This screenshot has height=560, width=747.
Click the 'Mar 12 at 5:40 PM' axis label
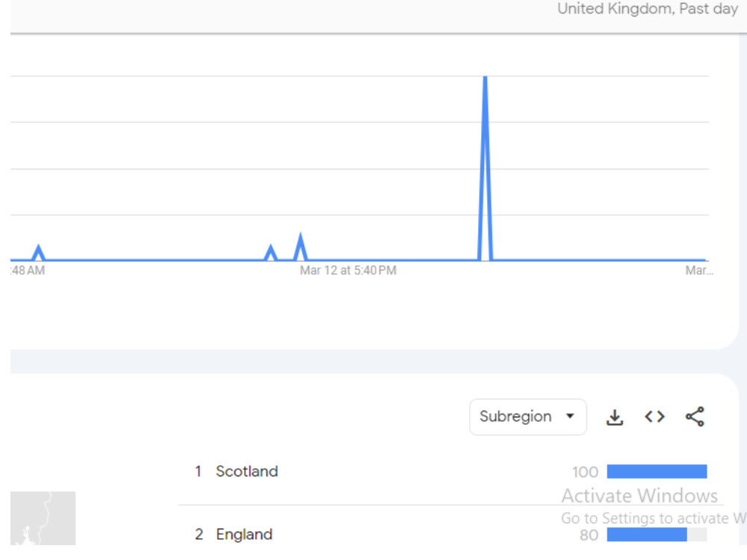pos(348,270)
